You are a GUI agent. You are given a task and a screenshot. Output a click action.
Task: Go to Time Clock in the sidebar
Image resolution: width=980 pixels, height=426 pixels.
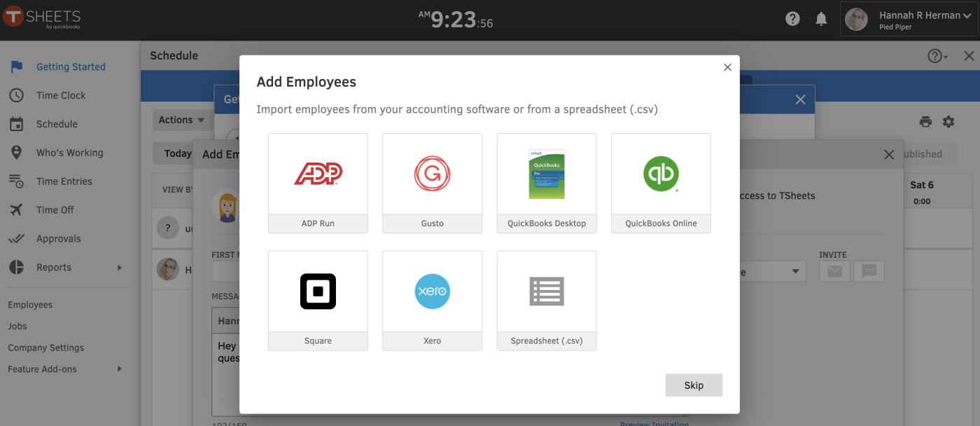[61, 95]
